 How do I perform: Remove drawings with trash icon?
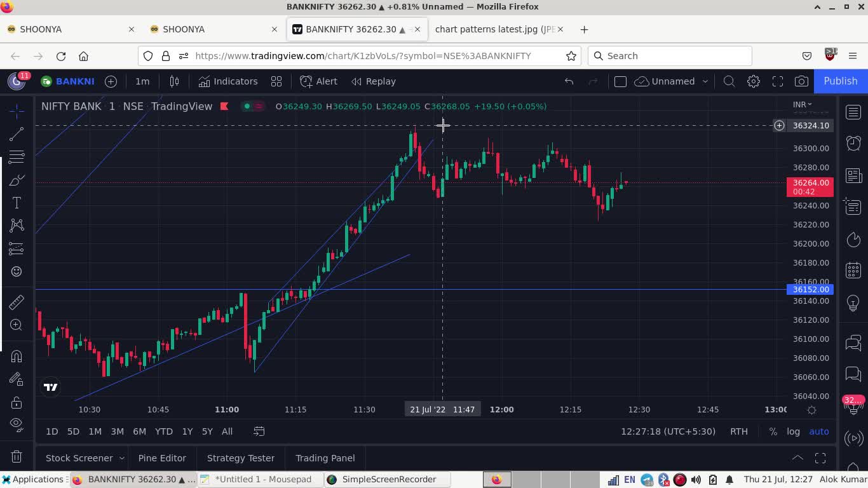click(17, 456)
